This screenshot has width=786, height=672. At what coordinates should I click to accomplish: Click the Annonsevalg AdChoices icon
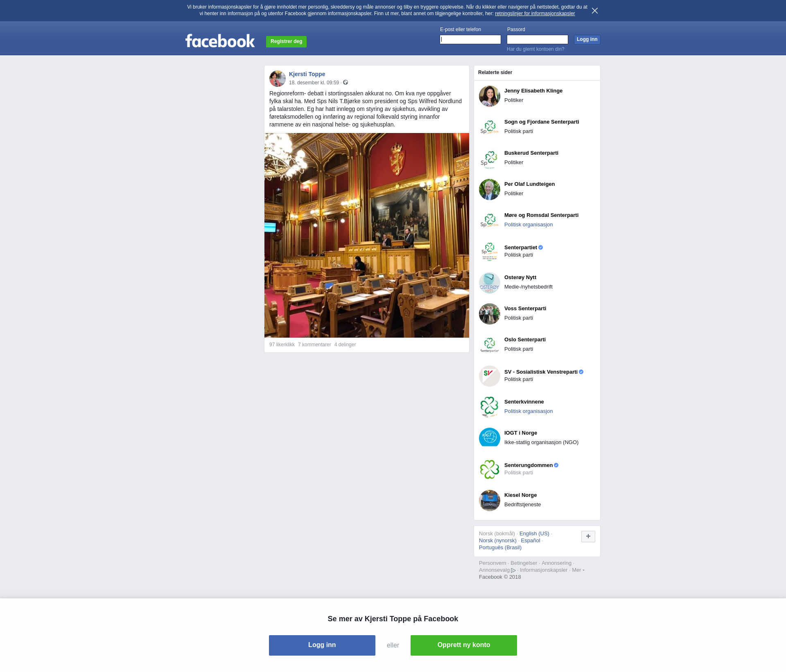tap(513, 571)
